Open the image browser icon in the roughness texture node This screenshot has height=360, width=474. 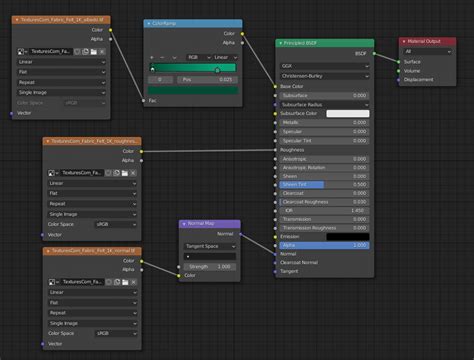coord(53,173)
